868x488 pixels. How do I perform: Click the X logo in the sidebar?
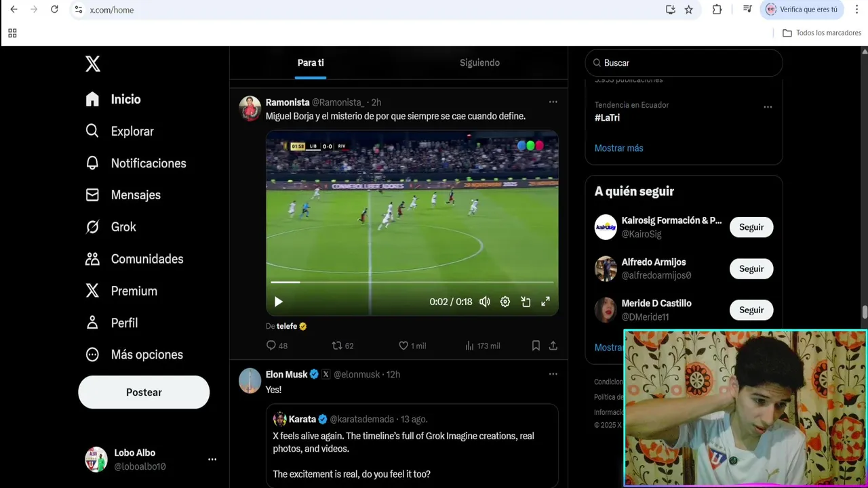(93, 64)
